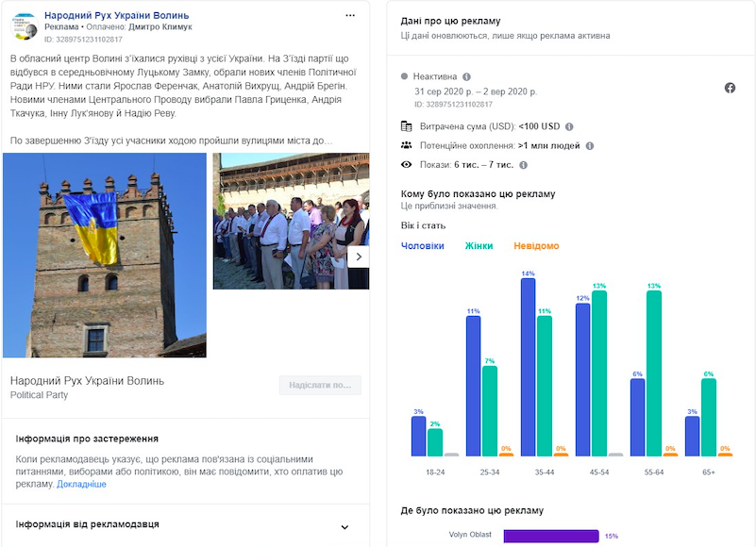Viewport: 756px width, 547px height.
Task: Show next carousel image with arrow
Action: coord(358,257)
